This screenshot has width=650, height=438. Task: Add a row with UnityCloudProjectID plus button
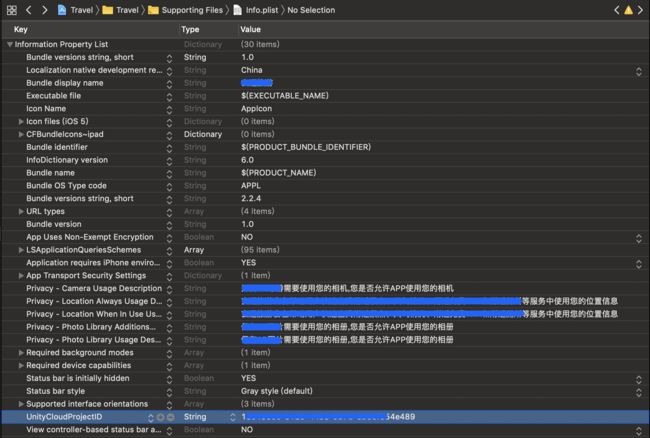point(161,417)
